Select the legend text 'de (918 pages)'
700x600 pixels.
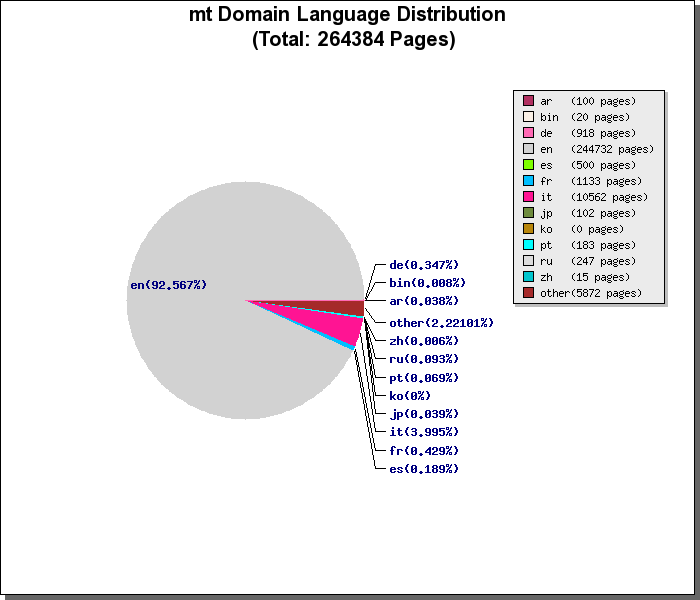[588, 133]
